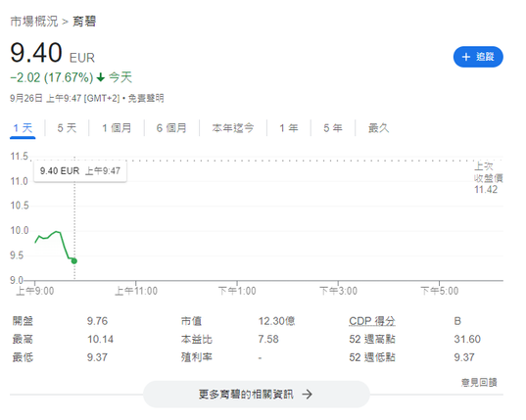Select the 1 天 time range tab

[x=23, y=128]
